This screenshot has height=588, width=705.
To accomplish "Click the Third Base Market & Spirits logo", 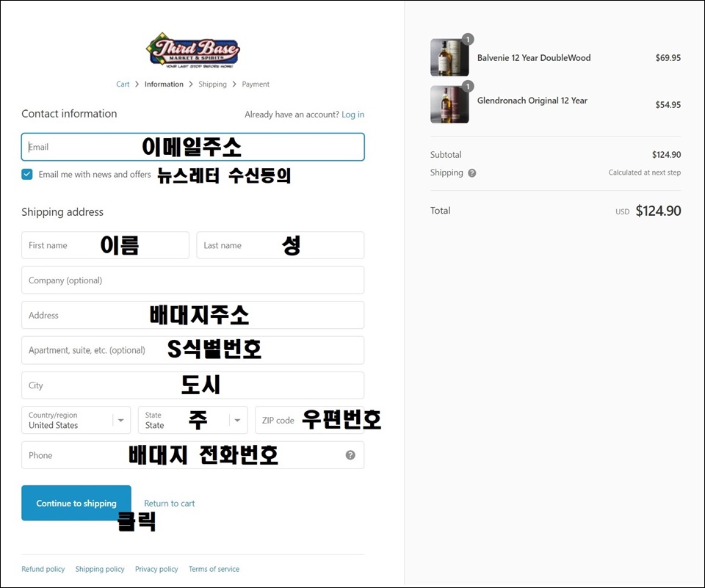I will (193, 50).
